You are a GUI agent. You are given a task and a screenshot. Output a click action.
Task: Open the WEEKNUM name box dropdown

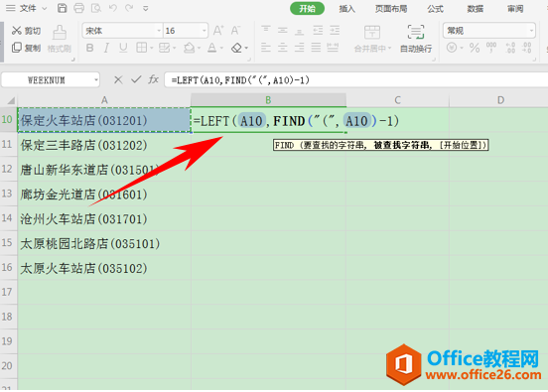(x=96, y=80)
